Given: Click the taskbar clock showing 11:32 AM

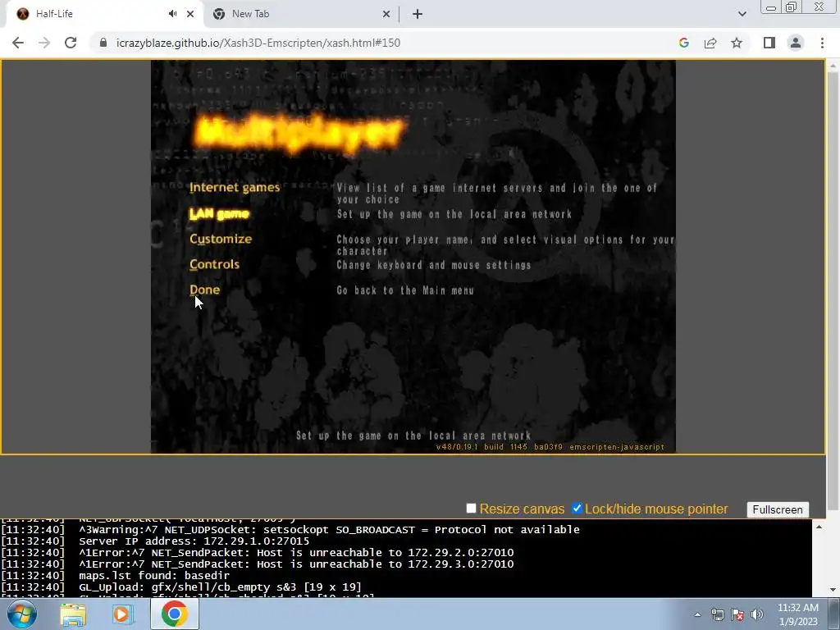Looking at the screenshot, I should point(797,614).
